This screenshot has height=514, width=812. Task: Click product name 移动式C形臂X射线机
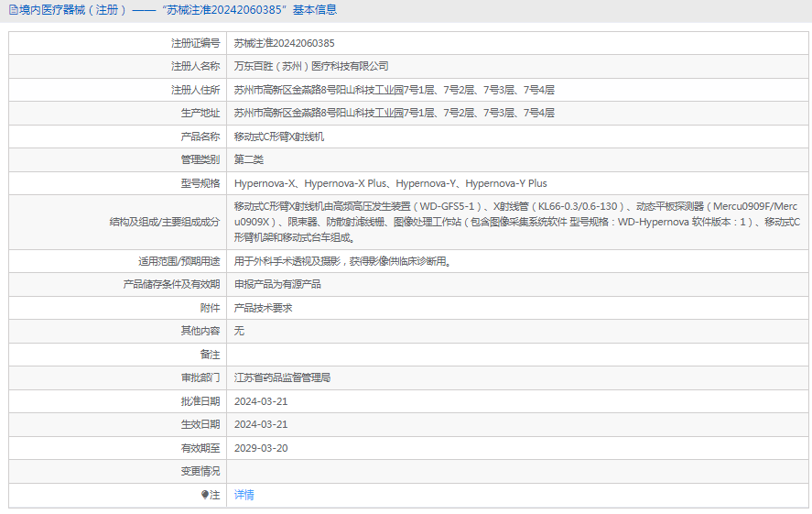coord(279,137)
